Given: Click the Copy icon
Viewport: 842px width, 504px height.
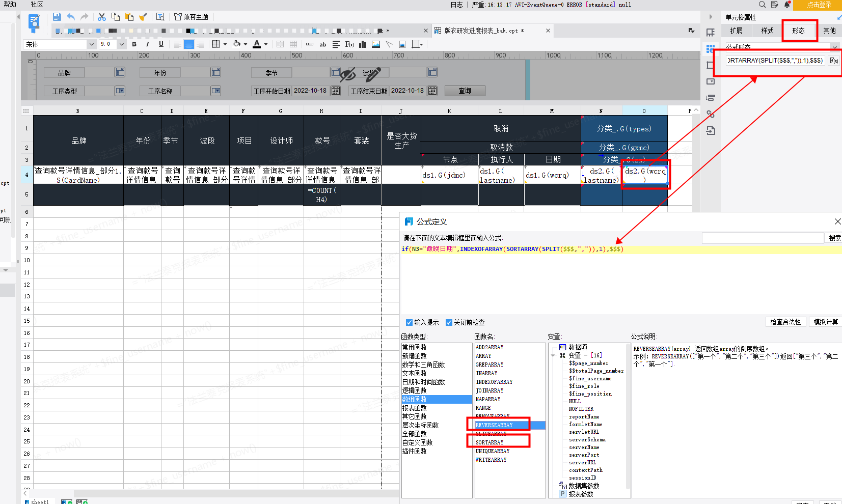Looking at the screenshot, I should click(x=116, y=17).
